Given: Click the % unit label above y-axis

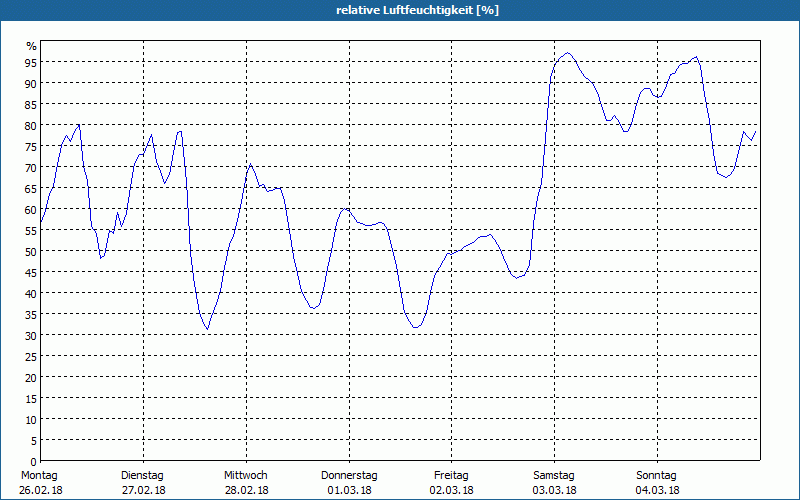Looking at the screenshot, I should click(32, 46).
